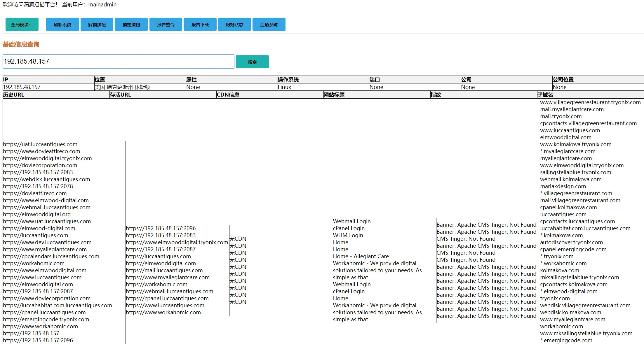
Task: Click the 报告下载 report download button
Action: point(200,25)
